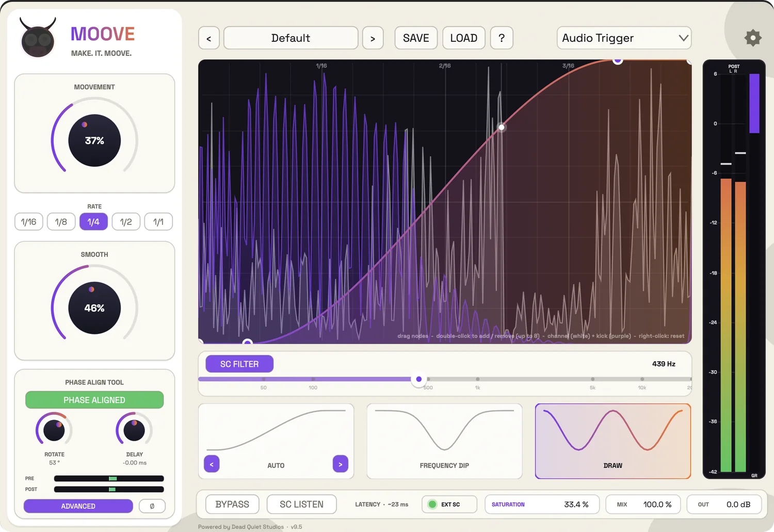Screen dimensions: 774x532
Task: Click the MOOVE owl logo
Action: tap(38, 38)
